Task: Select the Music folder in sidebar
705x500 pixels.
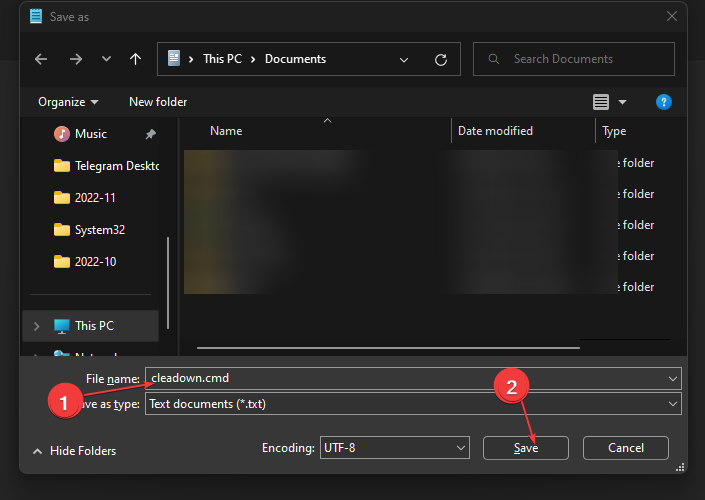Action: pyautogui.click(x=90, y=134)
